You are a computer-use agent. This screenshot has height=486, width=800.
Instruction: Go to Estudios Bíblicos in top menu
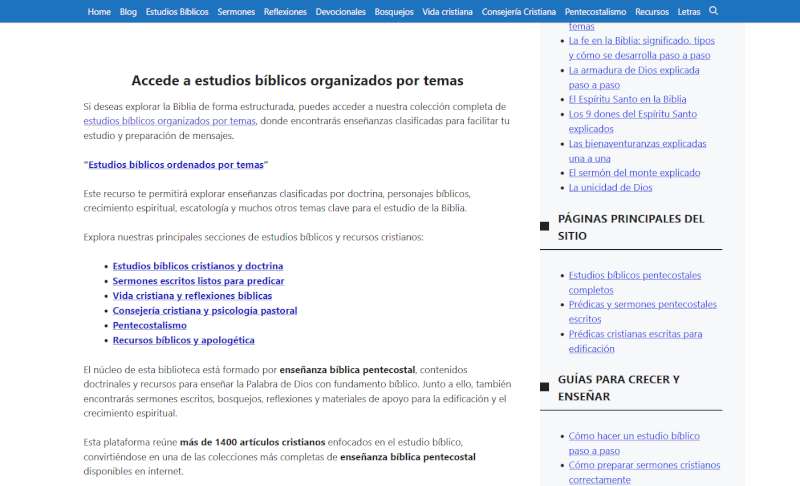(177, 11)
